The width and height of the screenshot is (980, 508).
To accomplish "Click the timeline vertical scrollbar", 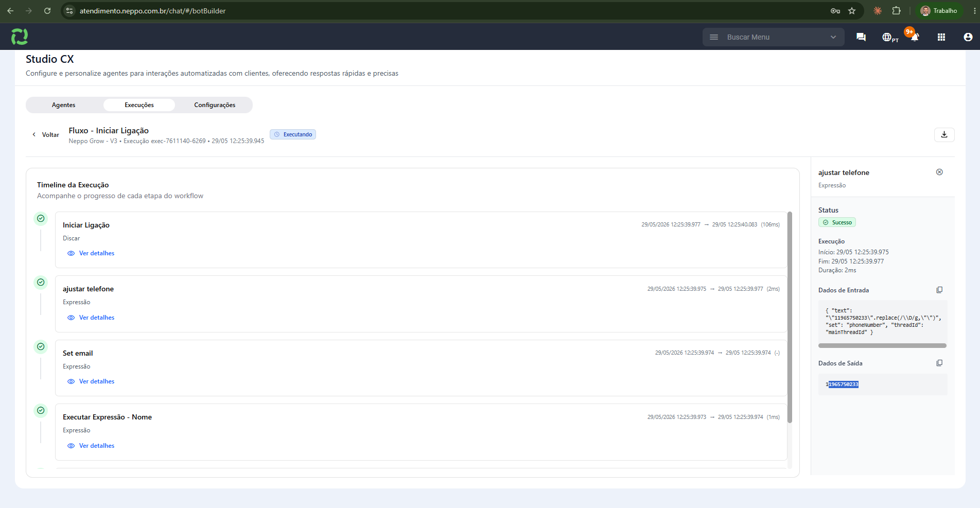I will [x=790, y=317].
